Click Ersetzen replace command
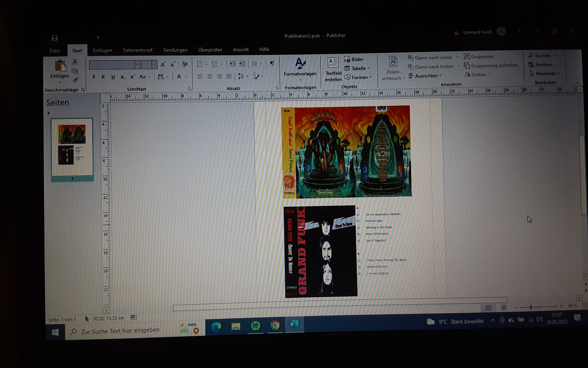Screen dimensions: 588x368 click(540, 65)
